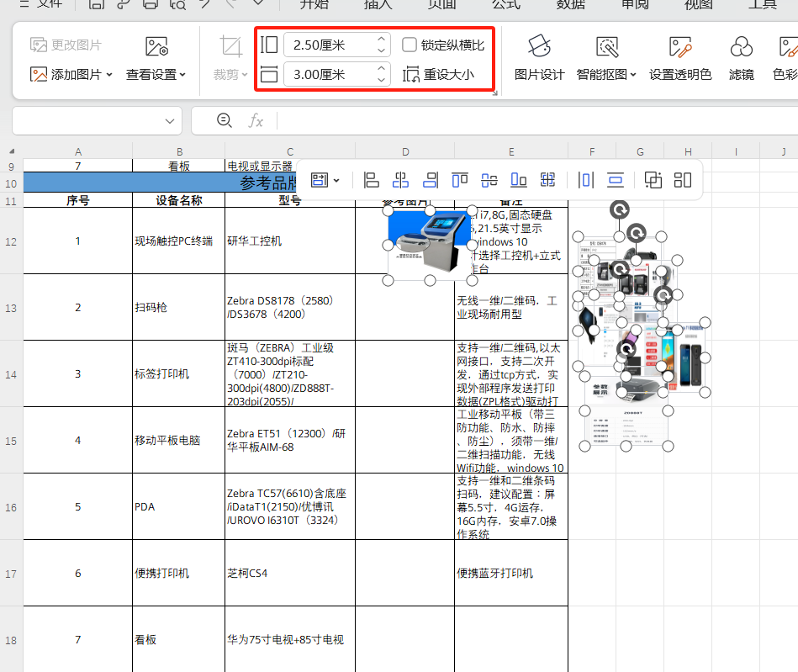Click the View Settings (查看设置) picture icon

pos(156,46)
